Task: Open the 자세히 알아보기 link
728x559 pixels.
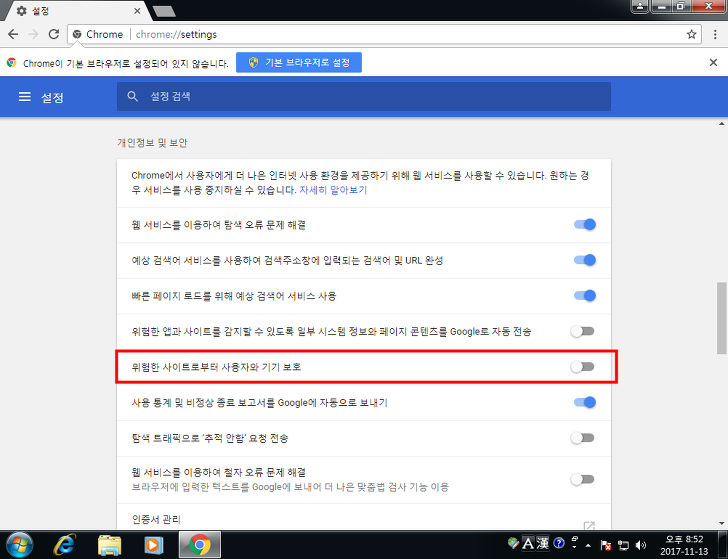Action: (333, 190)
